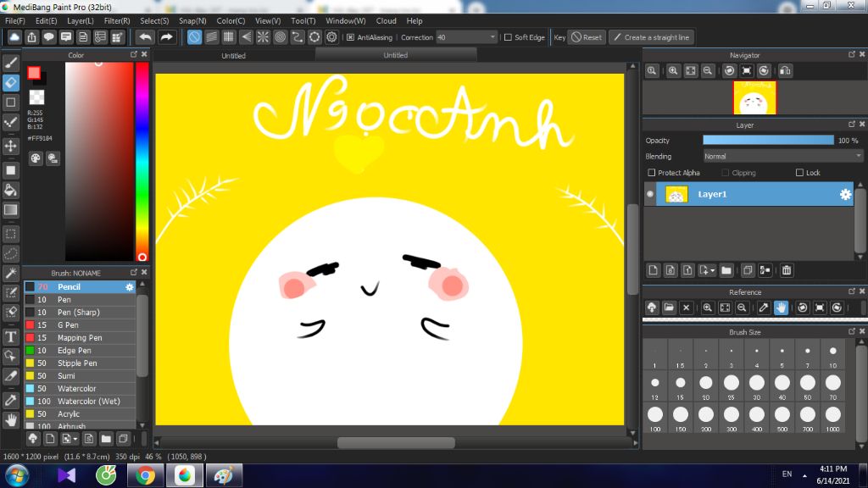This screenshot has width=868, height=488.
Task: Enable layer Lock checkbox
Action: (799, 173)
